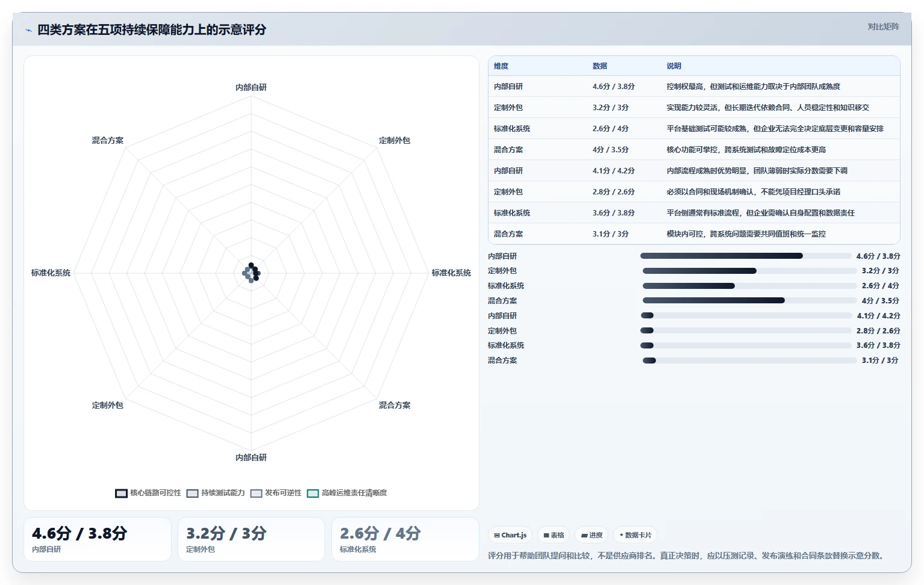Click the 数据卡片 chip

(x=635, y=535)
